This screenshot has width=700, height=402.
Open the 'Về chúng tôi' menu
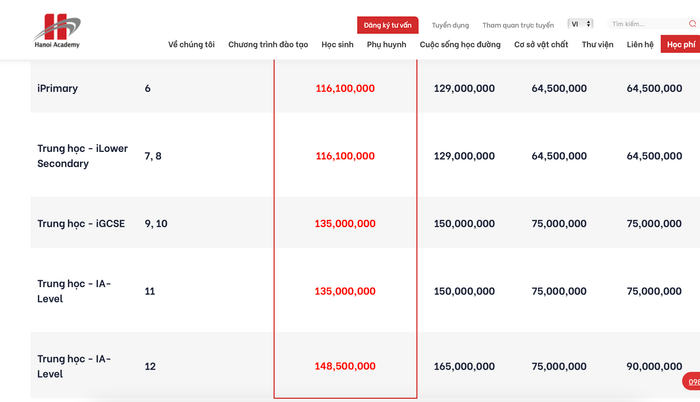[191, 45]
